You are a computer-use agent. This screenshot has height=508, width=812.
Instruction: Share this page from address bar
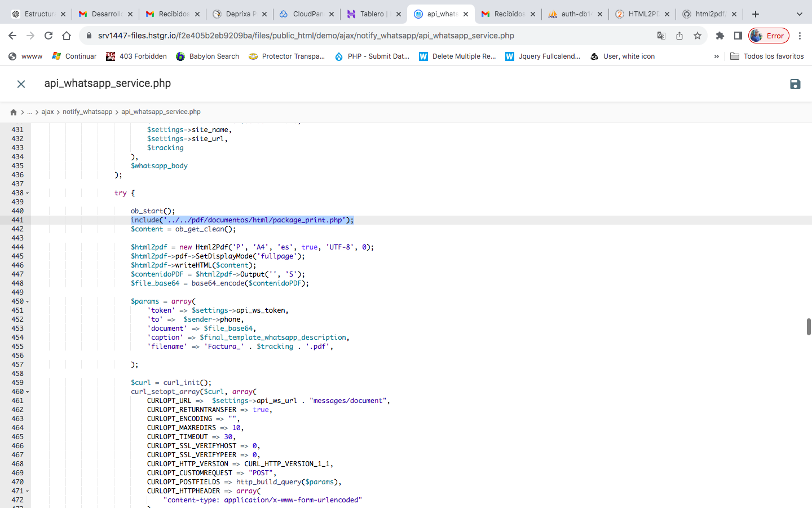[679, 36]
